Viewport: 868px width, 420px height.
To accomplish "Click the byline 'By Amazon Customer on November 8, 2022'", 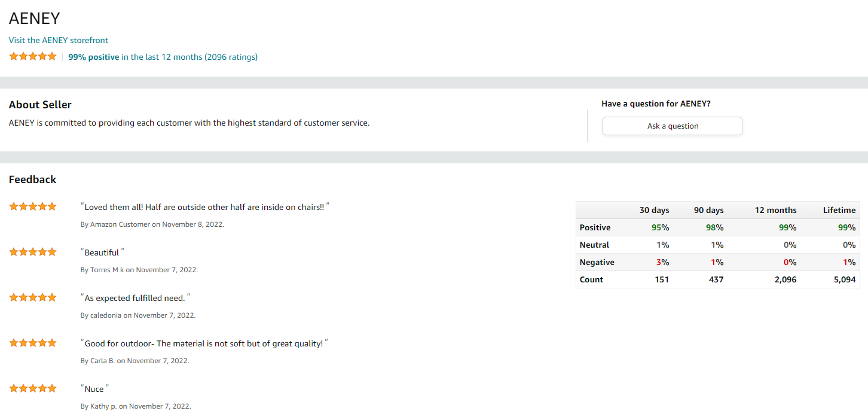I will (152, 224).
